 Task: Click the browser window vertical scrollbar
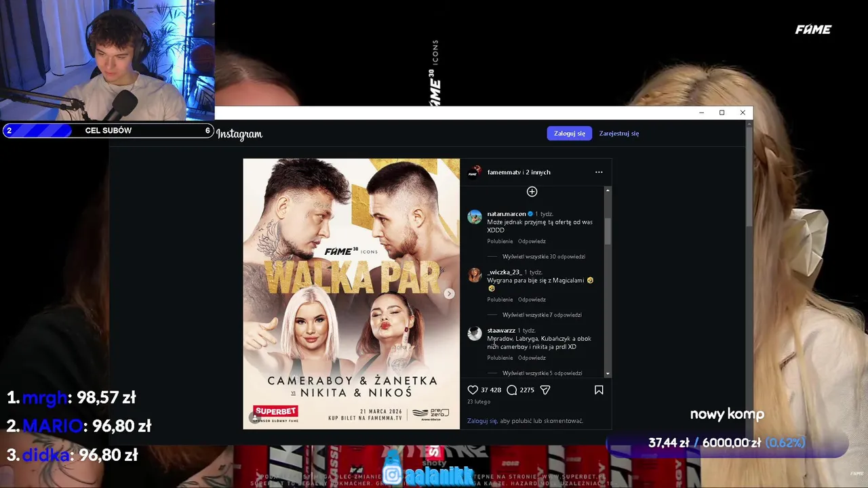coord(749,176)
